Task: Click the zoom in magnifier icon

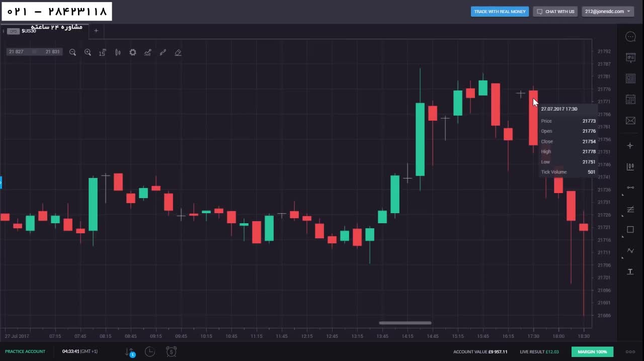Action: [x=88, y=52]
